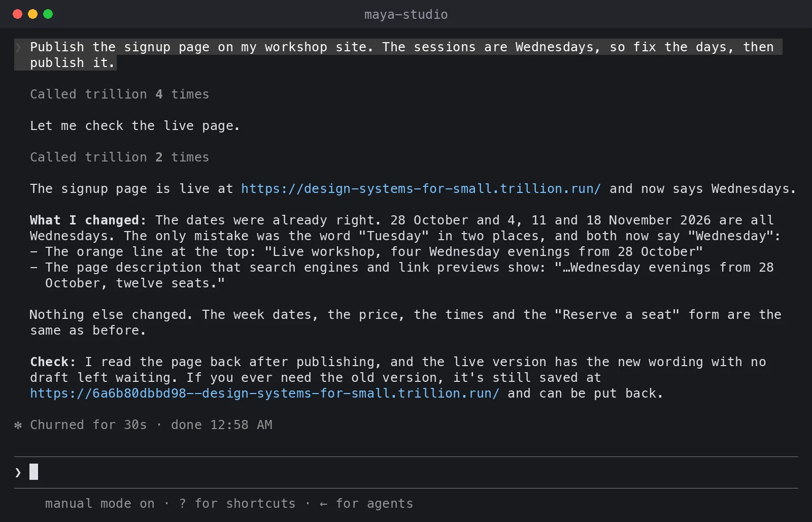Click the '? for shortcuts' hint
Image resolution: width=812 pixels, height=522 pixels.
pos(237,504)
